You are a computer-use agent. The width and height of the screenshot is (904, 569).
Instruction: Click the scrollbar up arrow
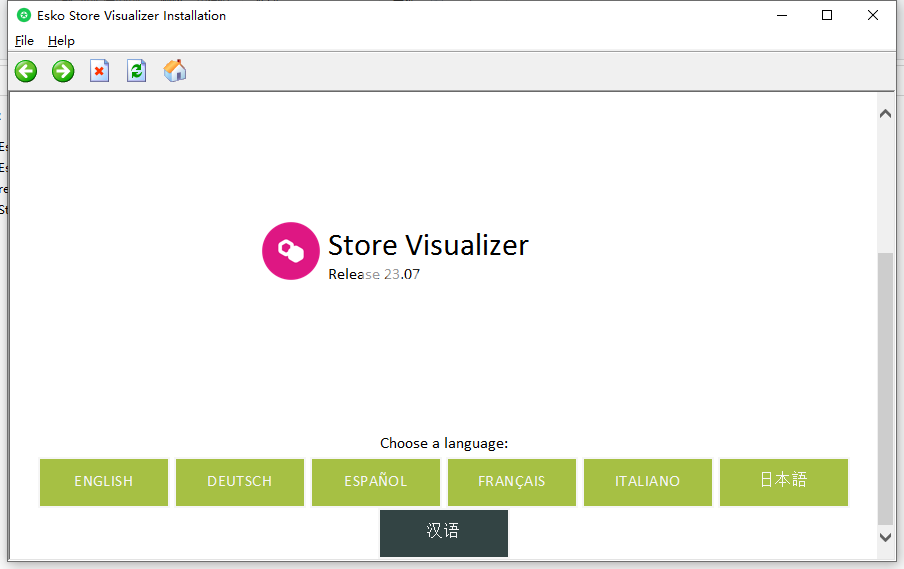click(x=886, y=114)
